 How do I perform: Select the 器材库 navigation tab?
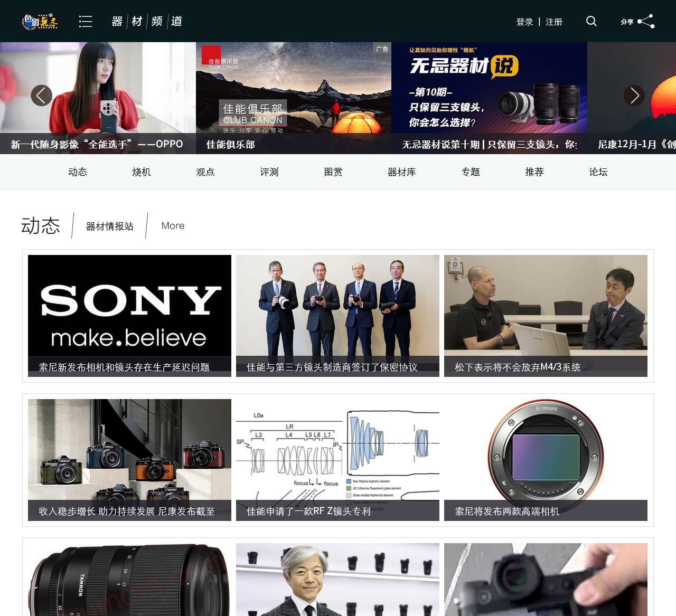click(402, 172)
